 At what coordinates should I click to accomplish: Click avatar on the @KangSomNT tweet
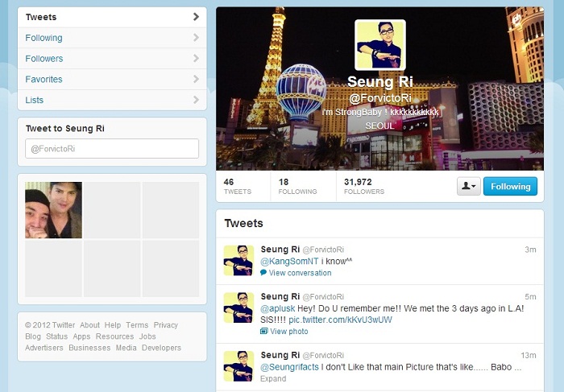[x=238, y=261]
